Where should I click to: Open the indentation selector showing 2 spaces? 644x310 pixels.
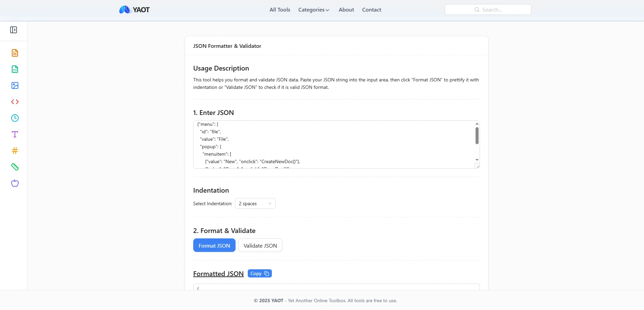(x=255, y=204)
